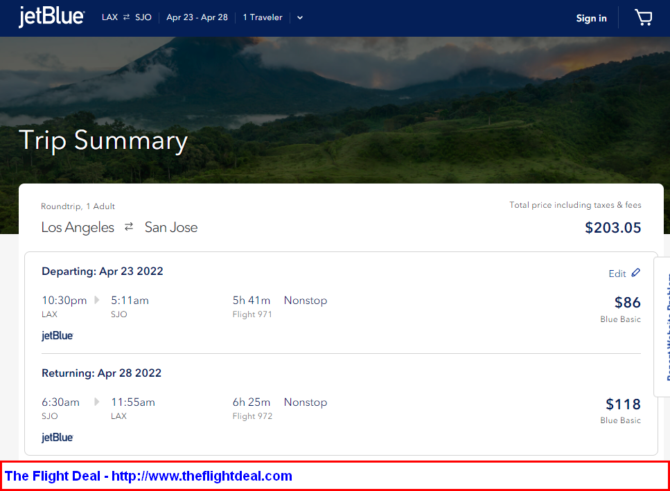Click LAX to SJO route in header
Viewport: 670px width, 491px height.
pyautogui.click(x=126, y=18)
